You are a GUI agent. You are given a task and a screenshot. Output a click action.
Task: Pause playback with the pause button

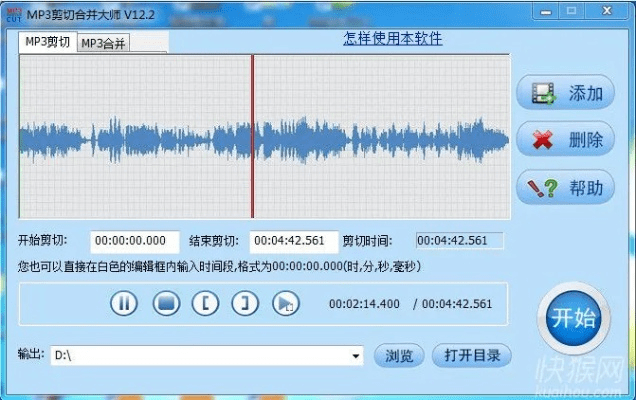tap(124, 303)
